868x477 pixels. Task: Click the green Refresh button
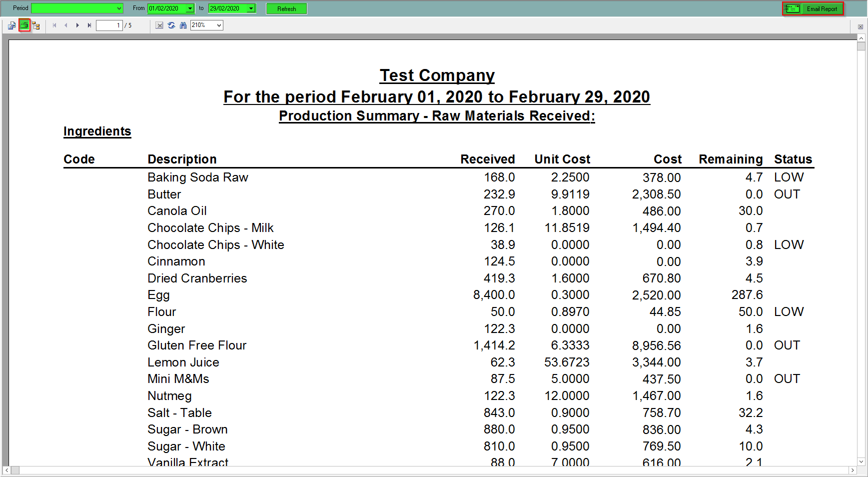coord(286,9)
